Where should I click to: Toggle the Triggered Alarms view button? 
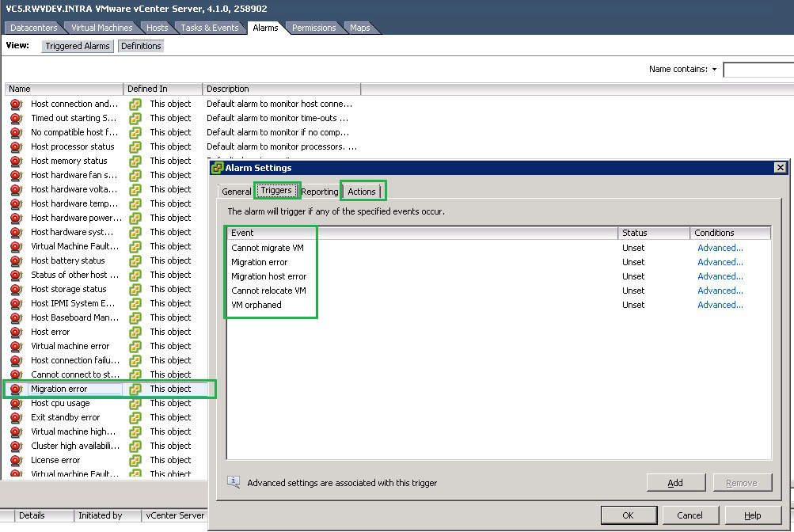[x=77, y=46]
